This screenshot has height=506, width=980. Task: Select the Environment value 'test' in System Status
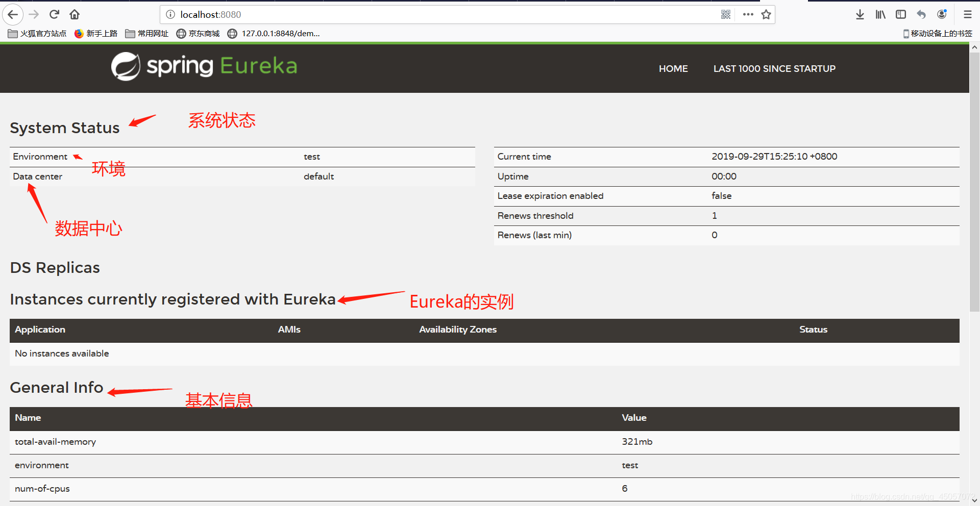[312, 157]
